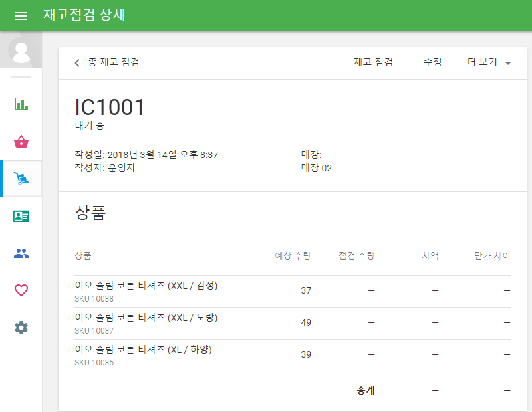Click expected quantity 49
Image resolution: width=532 pixels, height=412 pixels.
(306, 322)
